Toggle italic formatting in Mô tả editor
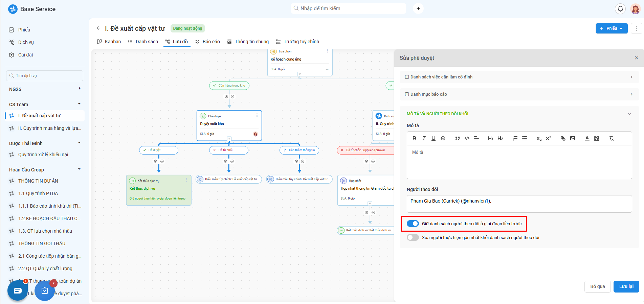 (x=424, y=138)
